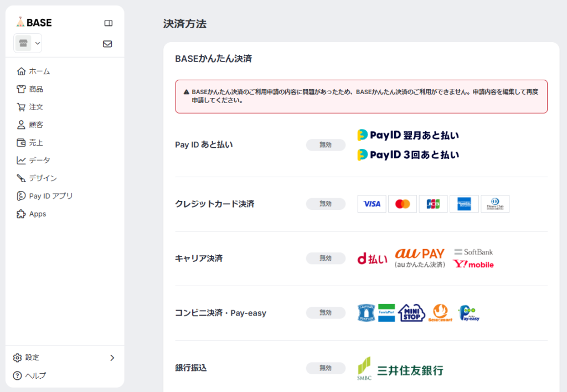Open the messages envelope icon
This screenshot has width=567, height=392.
(x=107, y=44)
